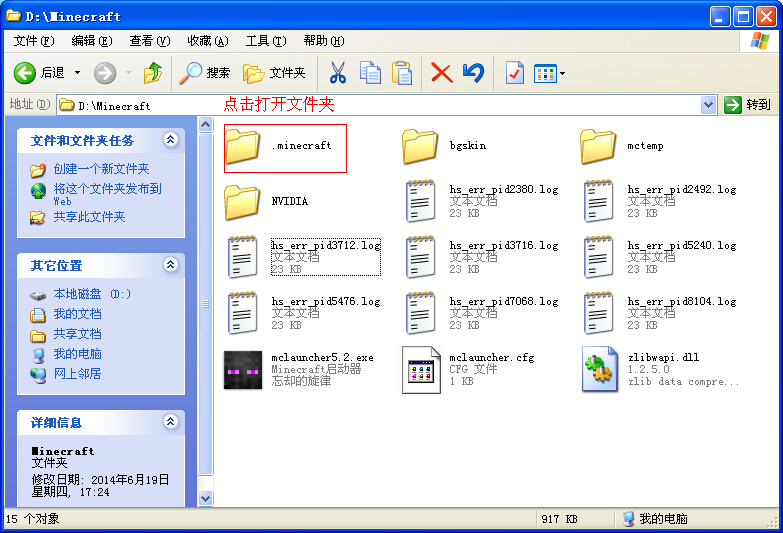Maximize the D:\Minecraft window
The width and height of the screenshot is (783, 533).
coord(743,16)
